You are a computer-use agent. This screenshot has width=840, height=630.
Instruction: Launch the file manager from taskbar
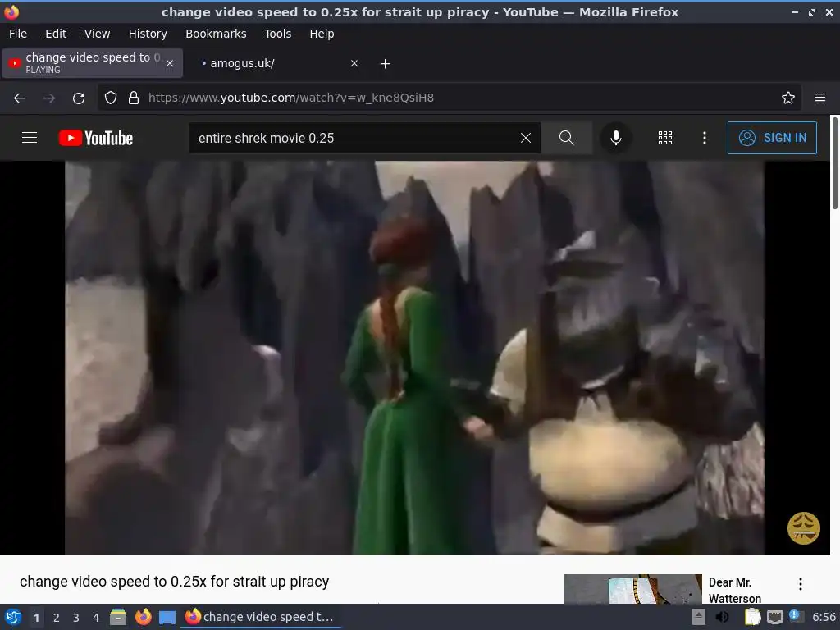[x=118, y=617]
